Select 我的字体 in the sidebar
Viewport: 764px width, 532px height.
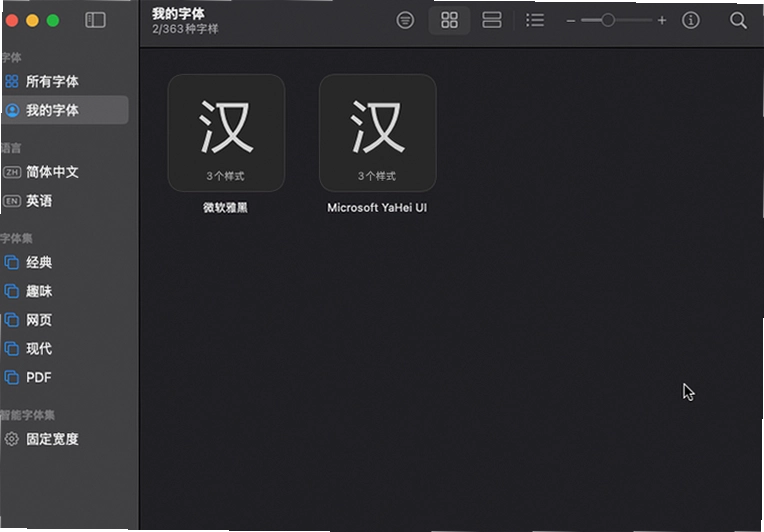point(65,110)
